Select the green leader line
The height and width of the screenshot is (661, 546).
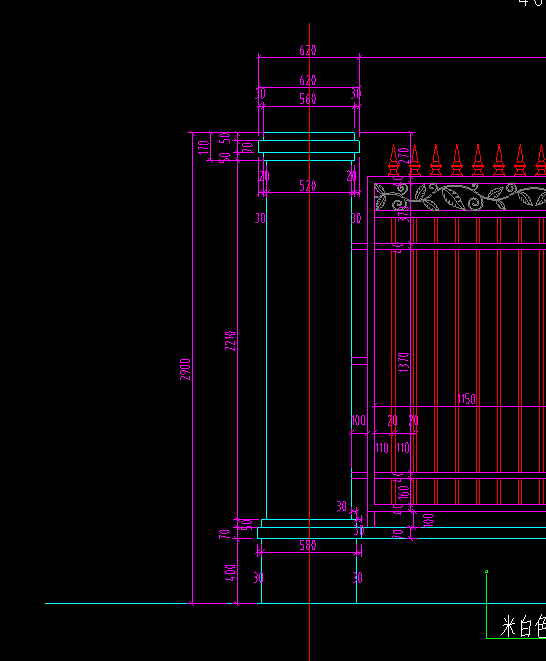(x=487, y=605)
